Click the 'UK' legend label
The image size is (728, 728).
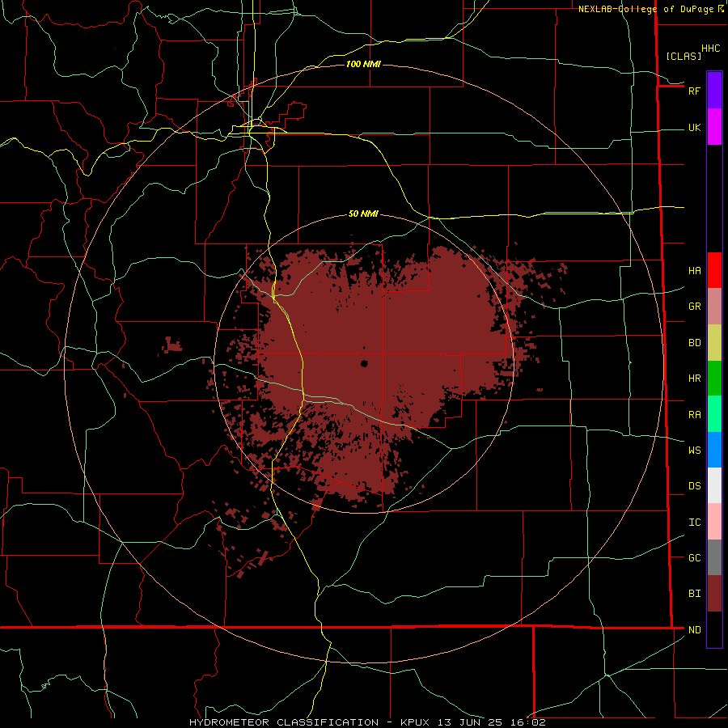[x=694, y=127]
